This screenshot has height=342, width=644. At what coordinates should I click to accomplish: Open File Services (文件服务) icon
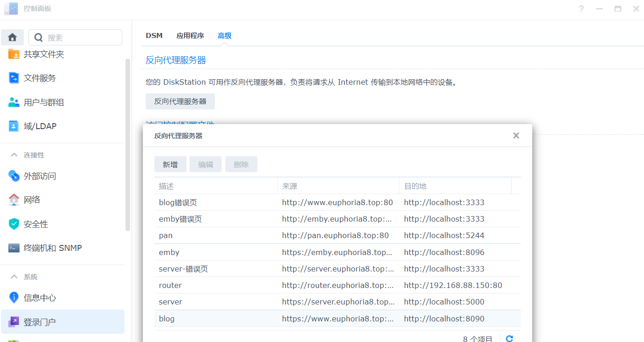[x=14, y=78]
